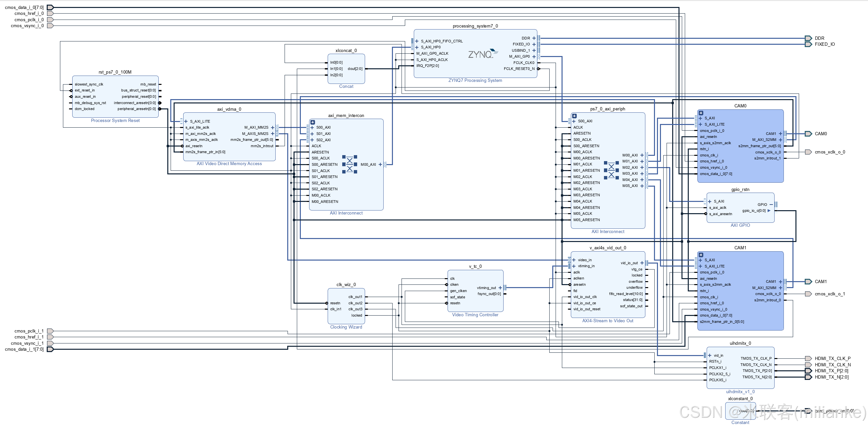Click the crossbar icon inside ps7_0_axi_periph interconnect

pyautogui.click(x=612, y=170)
